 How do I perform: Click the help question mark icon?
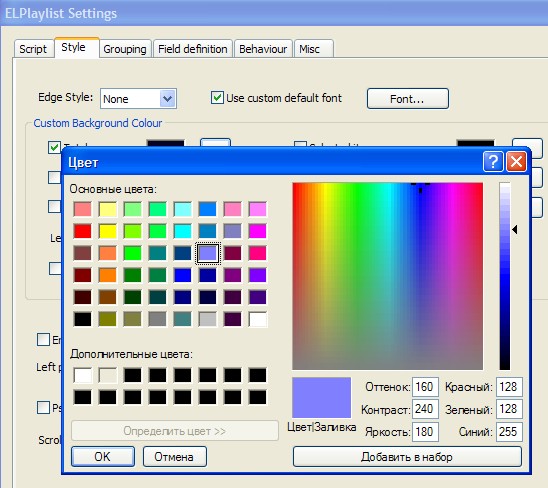coord(493,162)
